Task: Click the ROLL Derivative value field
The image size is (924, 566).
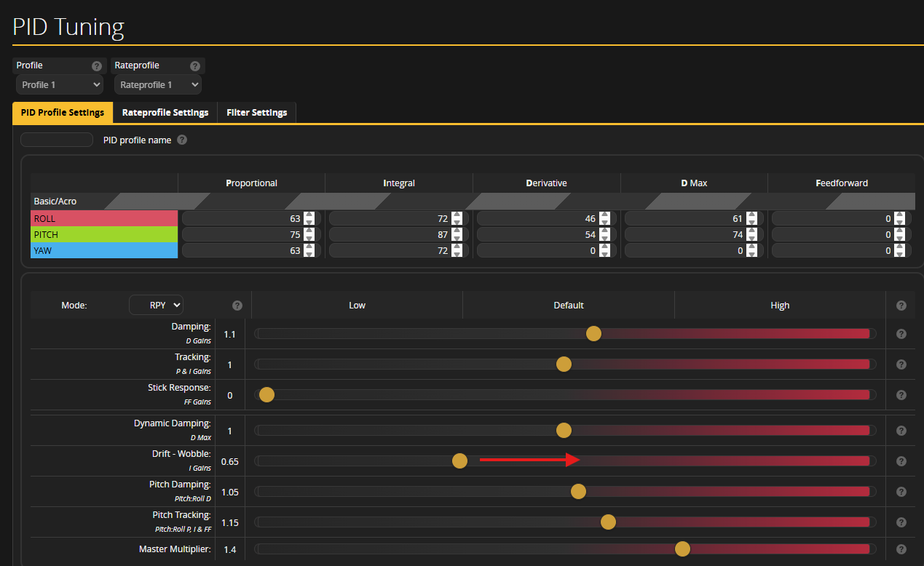Action: point(547,218)
